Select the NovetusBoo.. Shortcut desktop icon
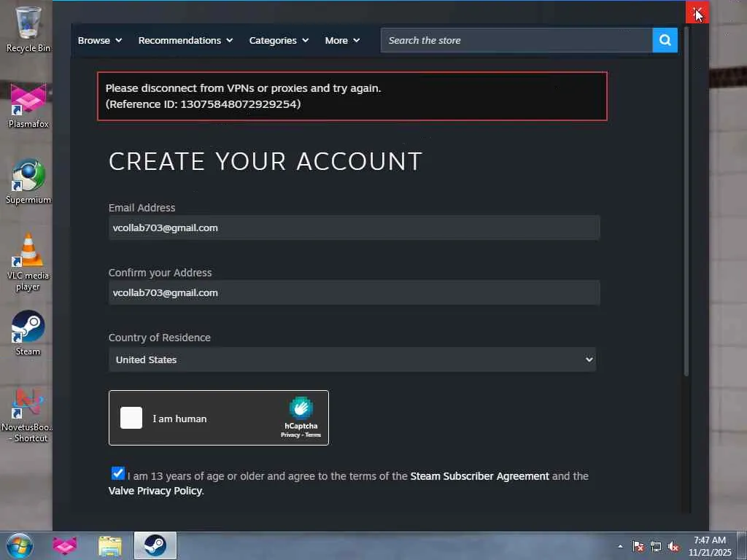 point(28,415)
